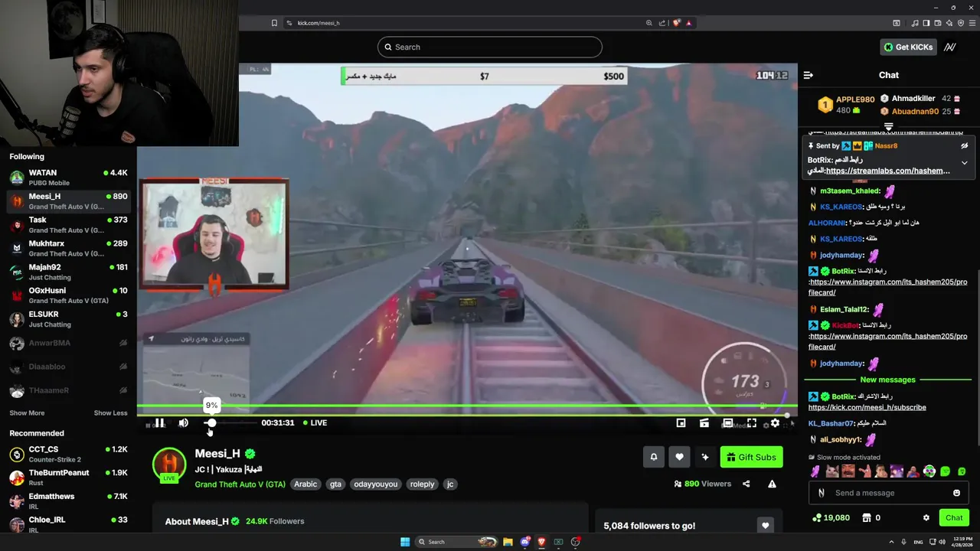
Task: Bookmark page via address bar icon
Action: click(x=274, y=23)
